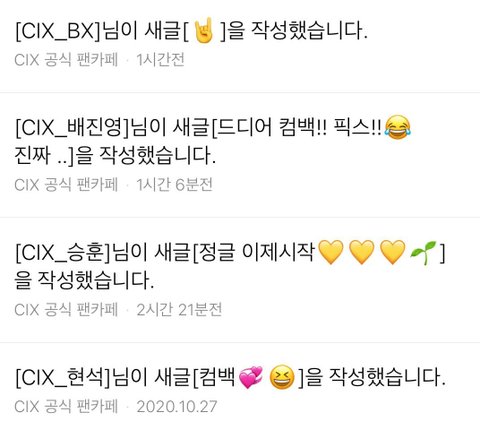Image resolution: width=480 pixels, height=430 pixels.
Task: Click the 1시간전 timestamp
Action: click(160, 60)
